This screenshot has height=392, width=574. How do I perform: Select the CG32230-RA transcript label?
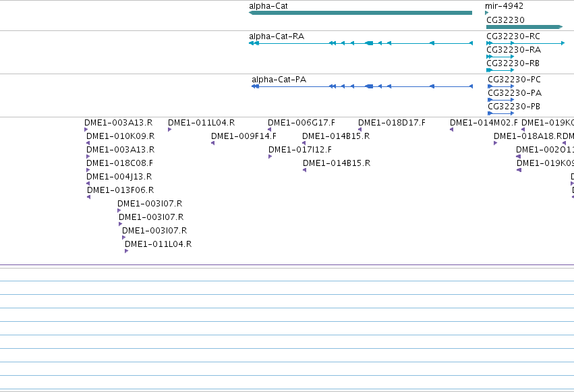pyautogui.click(x=513, y=50)
